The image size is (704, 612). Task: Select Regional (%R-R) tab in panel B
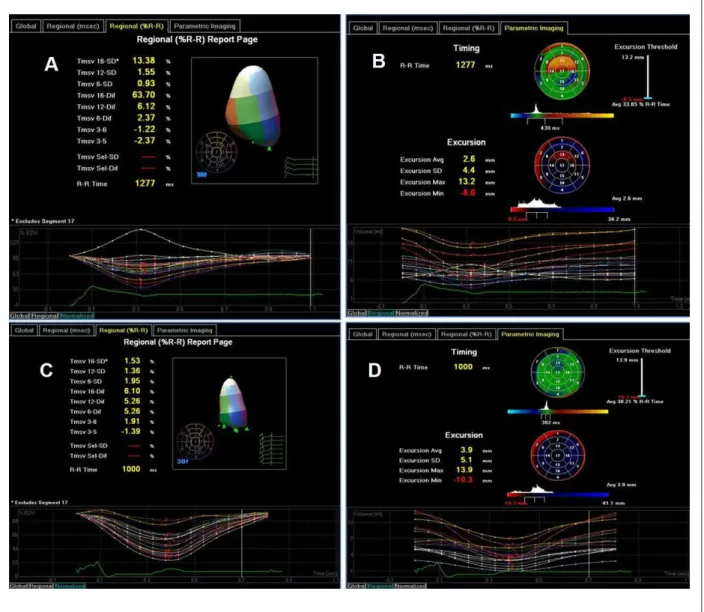[469, 28]
